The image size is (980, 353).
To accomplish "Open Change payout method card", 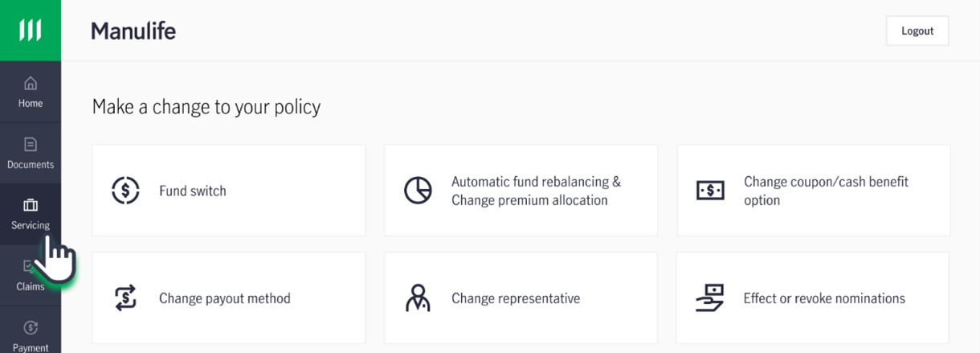I will coord(229,298).
